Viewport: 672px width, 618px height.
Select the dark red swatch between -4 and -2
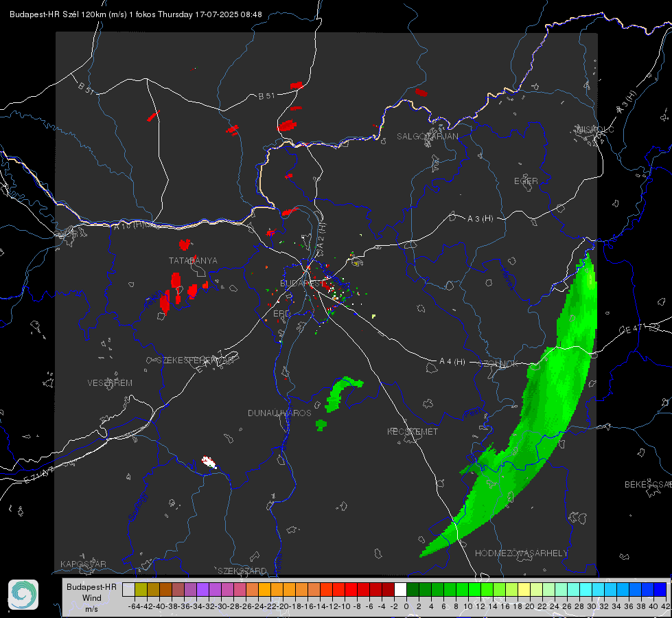click(388, 589)
